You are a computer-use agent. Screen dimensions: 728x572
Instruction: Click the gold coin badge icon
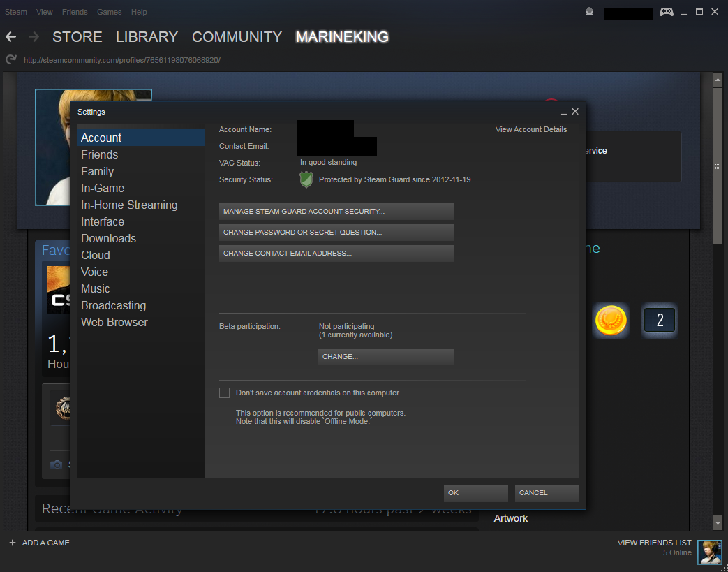(611, 320)
